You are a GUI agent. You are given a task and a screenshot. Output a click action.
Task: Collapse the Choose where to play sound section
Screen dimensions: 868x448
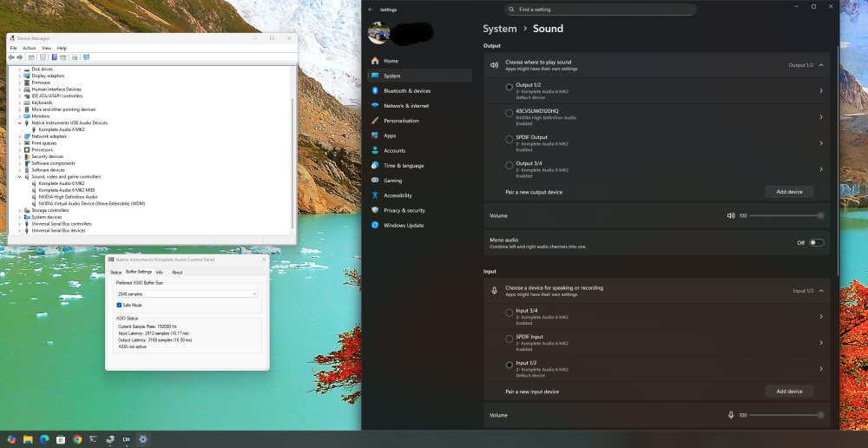821,65
